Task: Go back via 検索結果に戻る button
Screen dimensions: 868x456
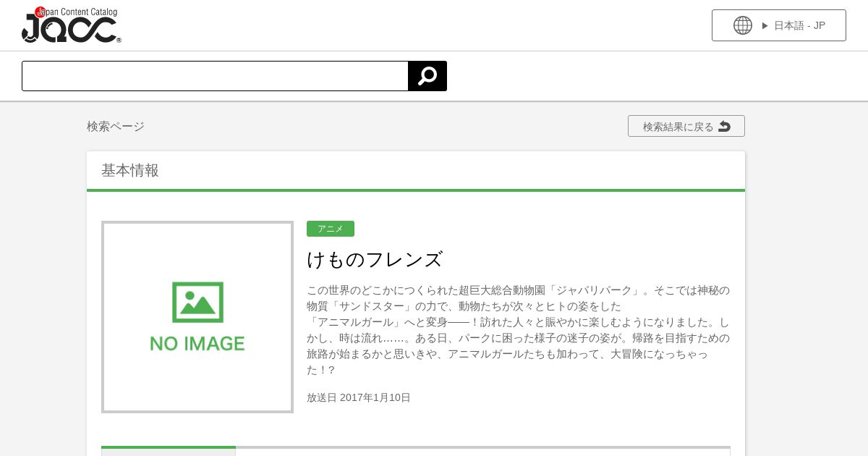Action: 686,126
